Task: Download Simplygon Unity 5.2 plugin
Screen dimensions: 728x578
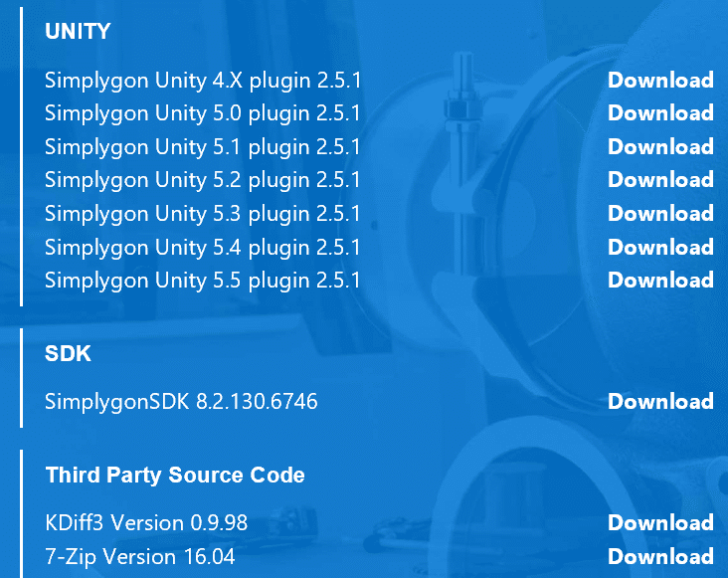Action: pyautogui.click(x=660, y=180)
